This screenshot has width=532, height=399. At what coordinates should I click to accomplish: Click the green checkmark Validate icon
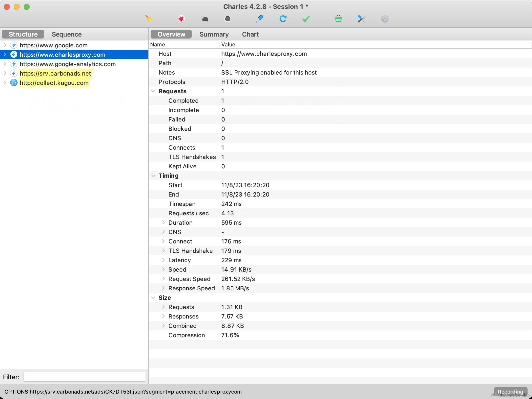pyautogui.click(x=306, y=19)
